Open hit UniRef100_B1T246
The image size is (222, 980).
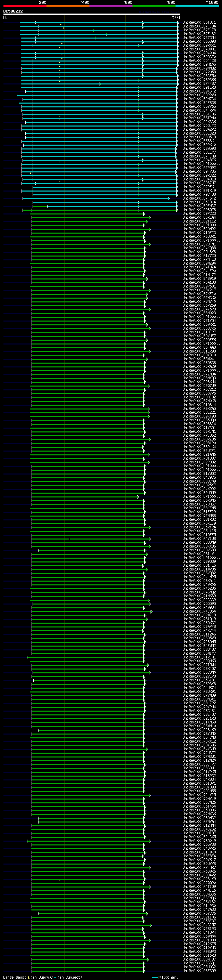click(199, 634)
